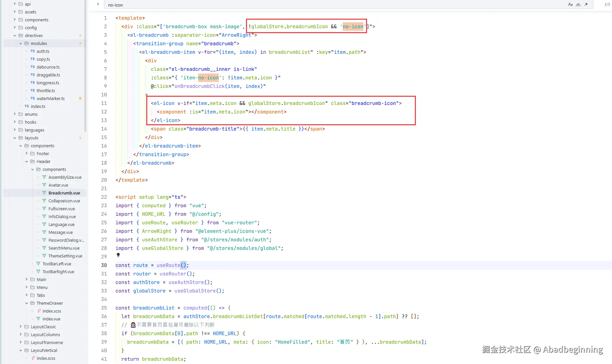Screen dimensions: 612x364
Task: Collapse the modules folder chevron
Action: (x=21, y=43)
